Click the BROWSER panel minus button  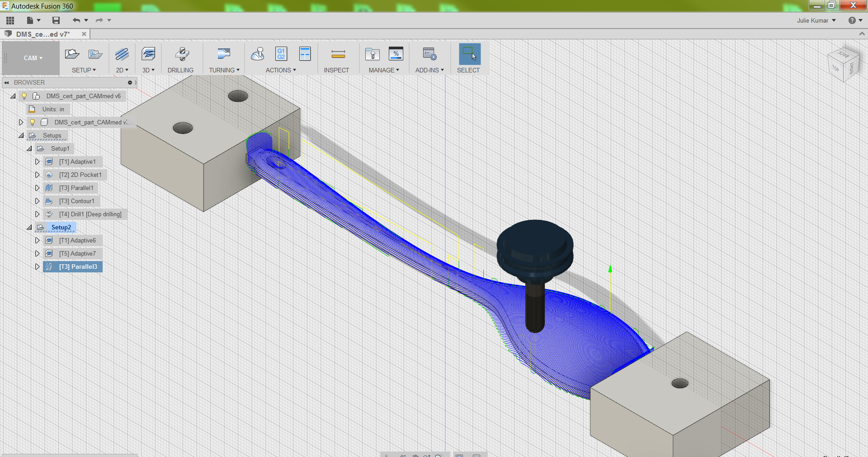(130, 82)
